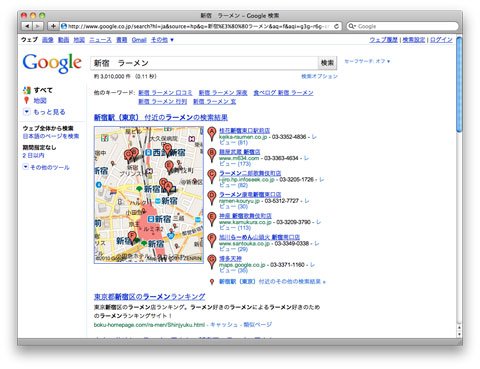This screenshot has height=369, width=480.
Task: Go forward with Safari's forward arrow
Action: [x=37, y=26]
